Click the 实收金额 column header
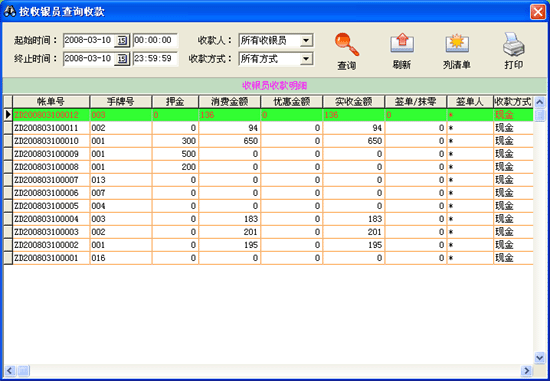 point(354,102)
